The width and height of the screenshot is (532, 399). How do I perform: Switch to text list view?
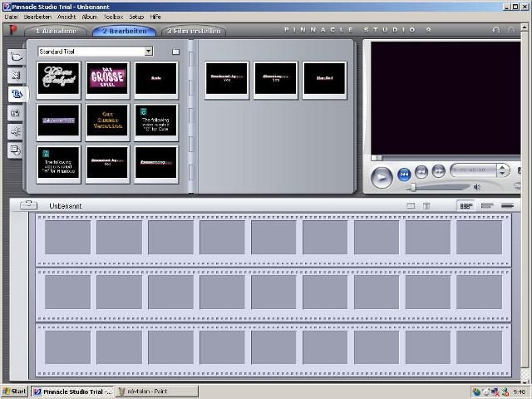(507, 205)
